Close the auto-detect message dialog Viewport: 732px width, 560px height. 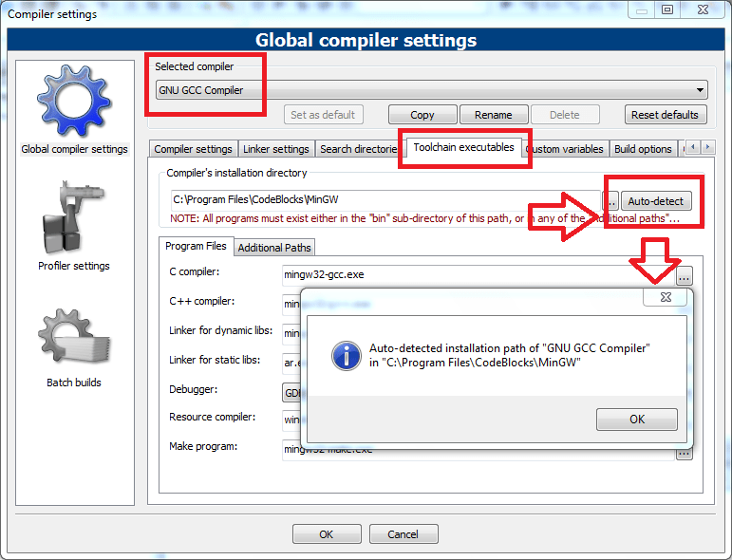[x=666, y=297]
